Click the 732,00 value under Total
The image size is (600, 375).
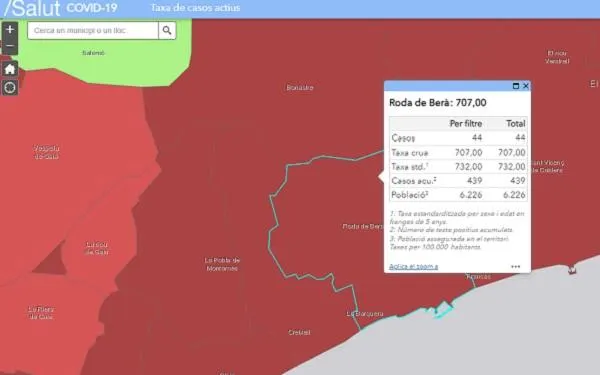(512, 166)
